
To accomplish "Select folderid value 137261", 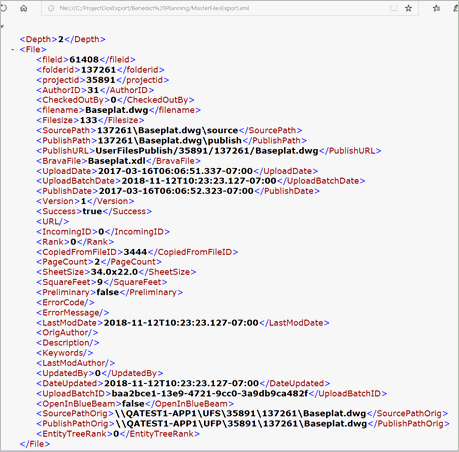I will tap(98, 70).
